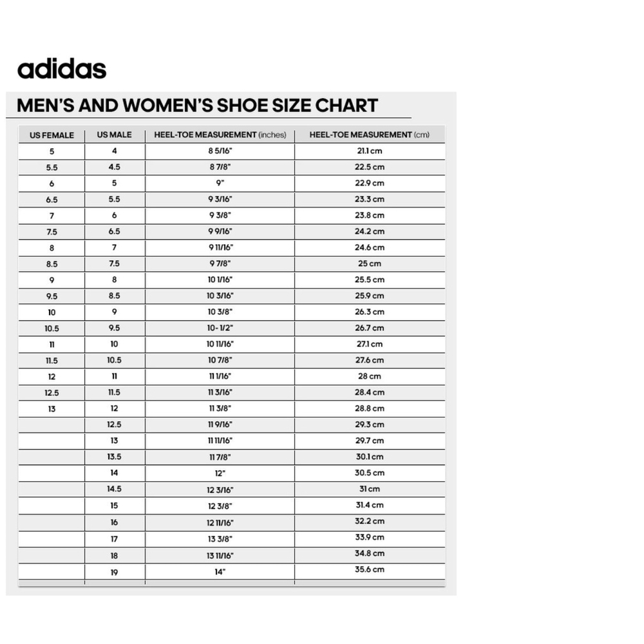Select the US FEMALE column header
The image size is (644, 644).
pos(52,135)
